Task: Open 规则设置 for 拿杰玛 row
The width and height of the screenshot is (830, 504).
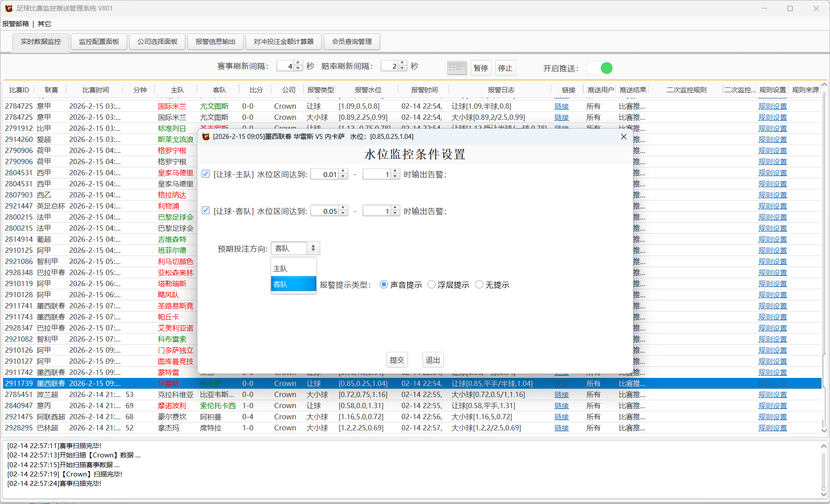Action: [773, 428]
